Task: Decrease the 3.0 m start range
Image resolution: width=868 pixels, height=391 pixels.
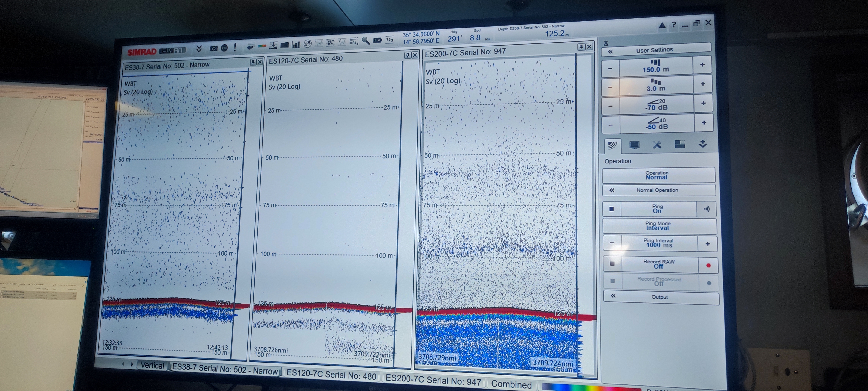Action: click(611, 87)
